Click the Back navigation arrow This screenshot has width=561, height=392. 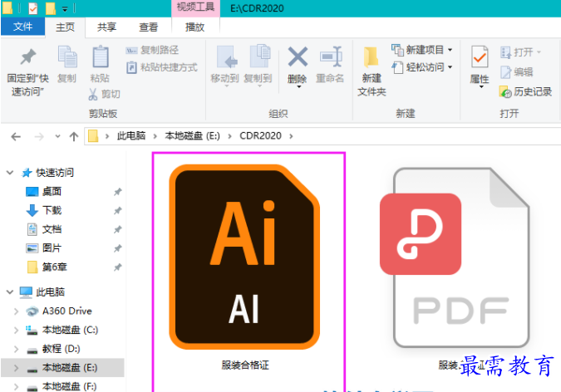click(16, 136)
